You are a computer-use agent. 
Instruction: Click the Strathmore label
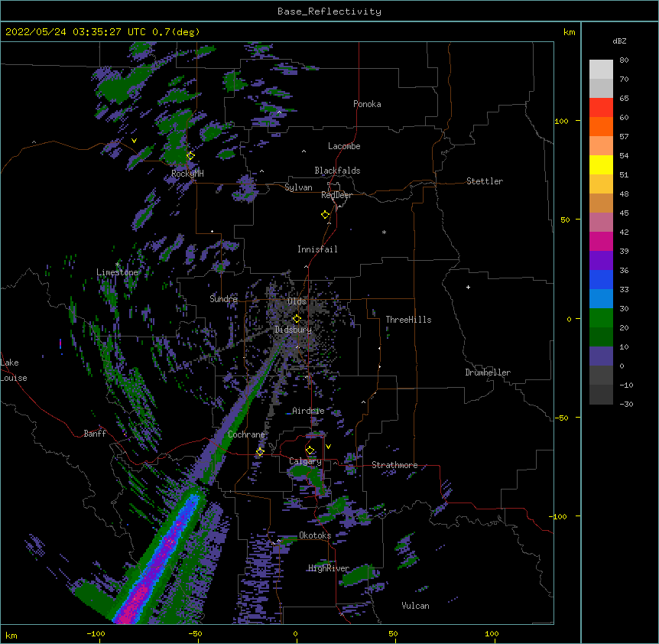click(394, 465)
